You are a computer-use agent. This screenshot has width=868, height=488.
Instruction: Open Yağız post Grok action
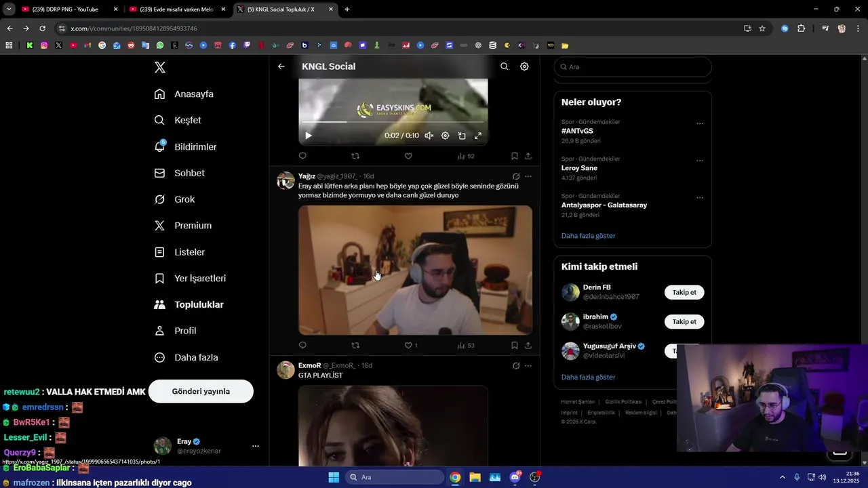pyautogui.click(x=516, y=176)
